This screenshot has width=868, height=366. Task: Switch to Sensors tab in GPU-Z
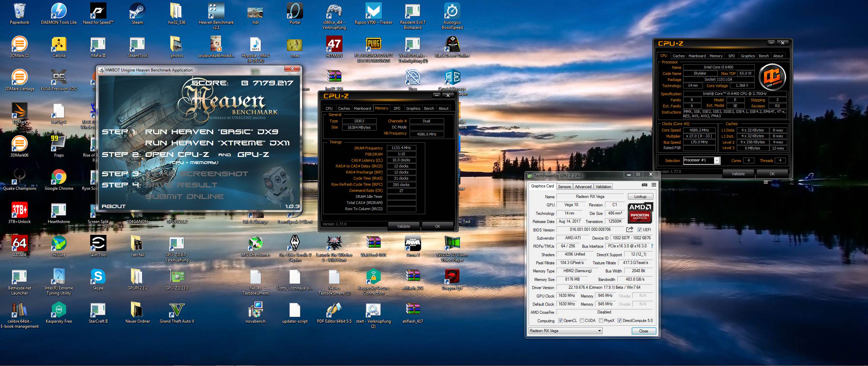[x=564, y=187]
